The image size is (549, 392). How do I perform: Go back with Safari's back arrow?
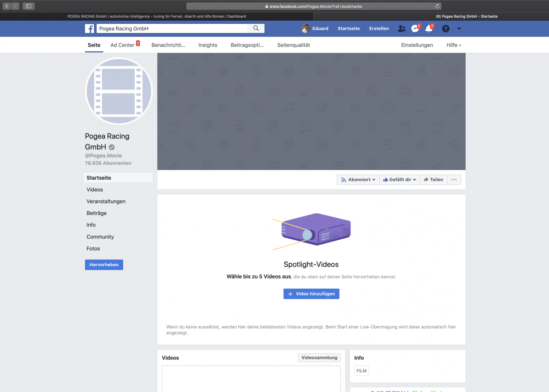7,6
